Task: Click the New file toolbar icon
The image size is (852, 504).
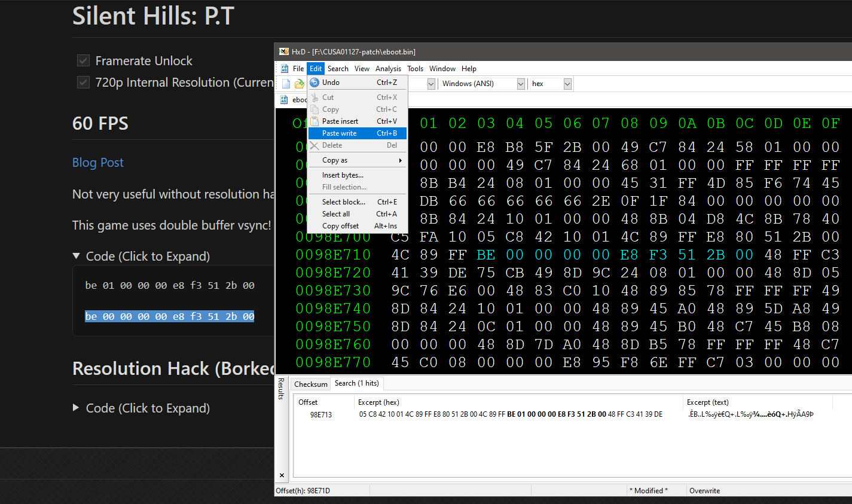Action: coord(286,84)
